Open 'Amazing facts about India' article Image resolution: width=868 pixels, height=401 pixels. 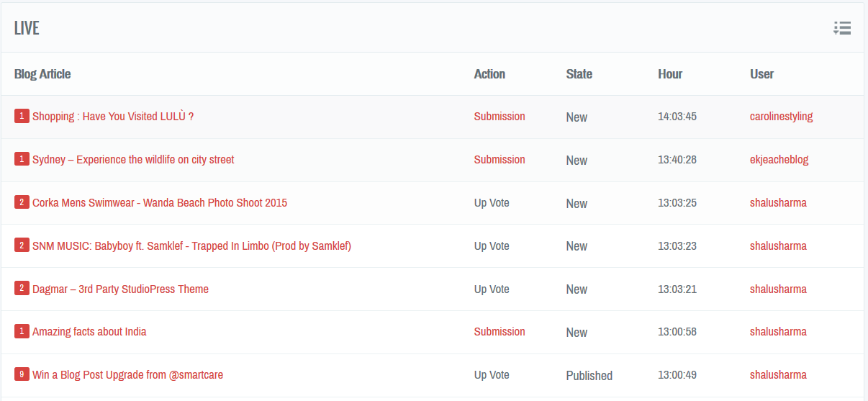pyautogui.click(x=89, y=332)
